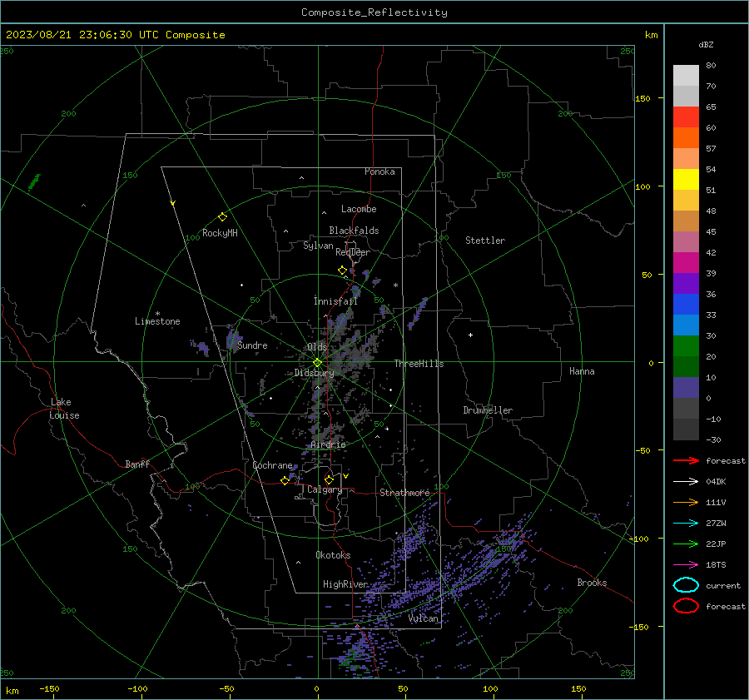Image resolution: width=749 pixels, height=700 pixels.
Task: Click the yellow diamond marker near Cochrane
Action: tap(285, 480)
